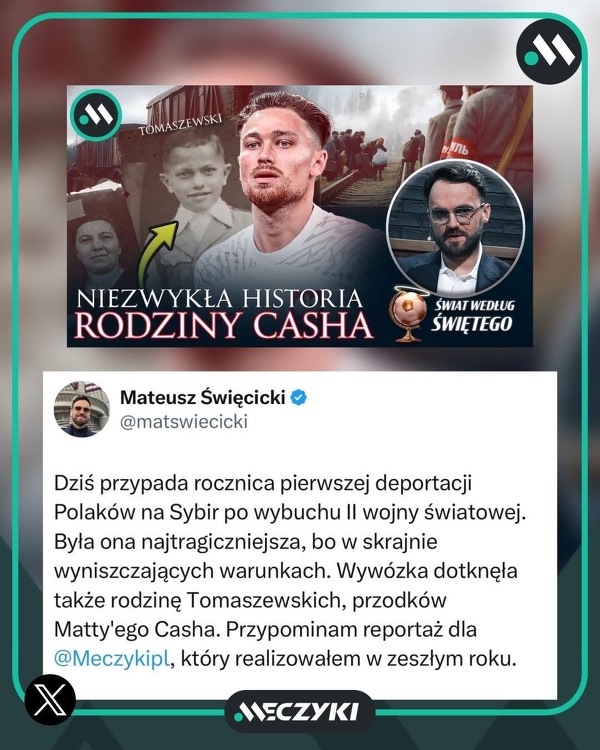
Task: Click the Meczyki logo inside the video thumbnail
Action: 96,115
